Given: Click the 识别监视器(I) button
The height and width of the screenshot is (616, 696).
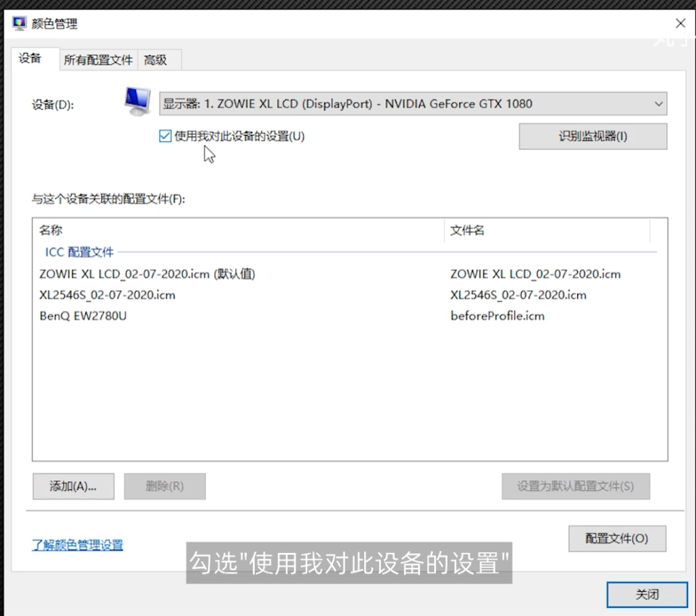Looking at the screenshot, I should tap(593, 136).
